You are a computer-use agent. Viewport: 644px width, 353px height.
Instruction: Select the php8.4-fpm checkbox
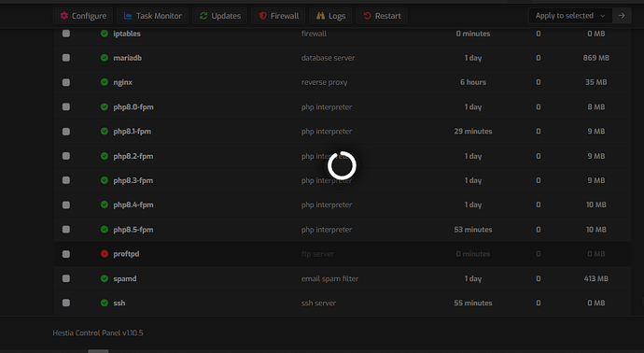(x=65, y=205)
